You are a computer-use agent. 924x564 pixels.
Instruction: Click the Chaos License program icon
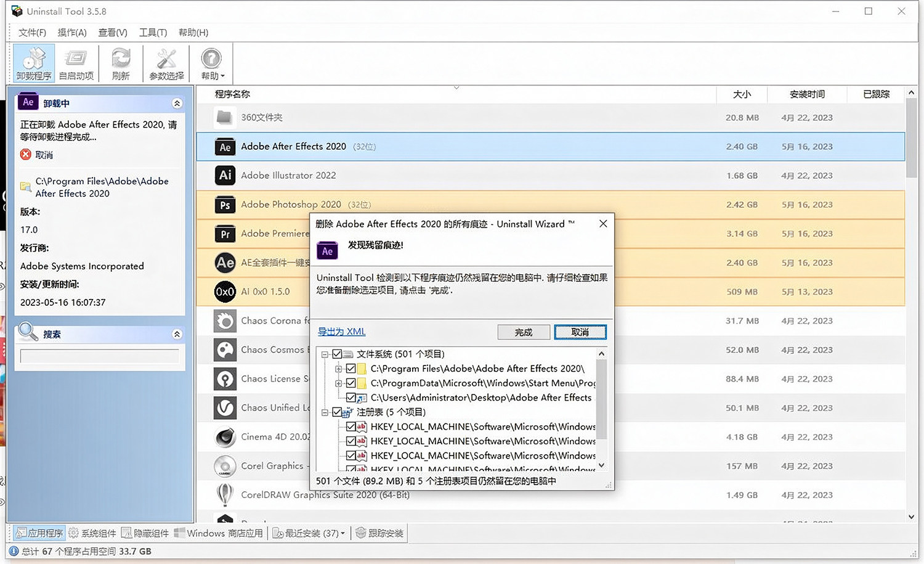(x=225, y=378)
